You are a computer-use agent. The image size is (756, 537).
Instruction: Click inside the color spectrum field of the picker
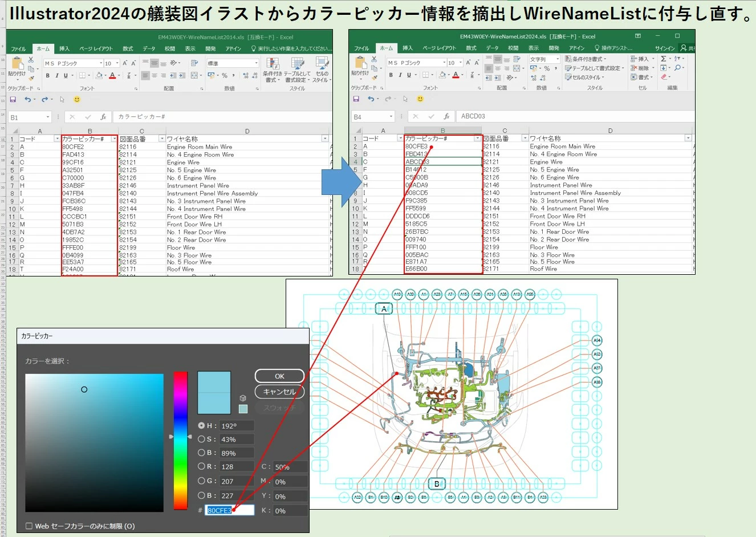pyautogui.click(x=94, y=442)
